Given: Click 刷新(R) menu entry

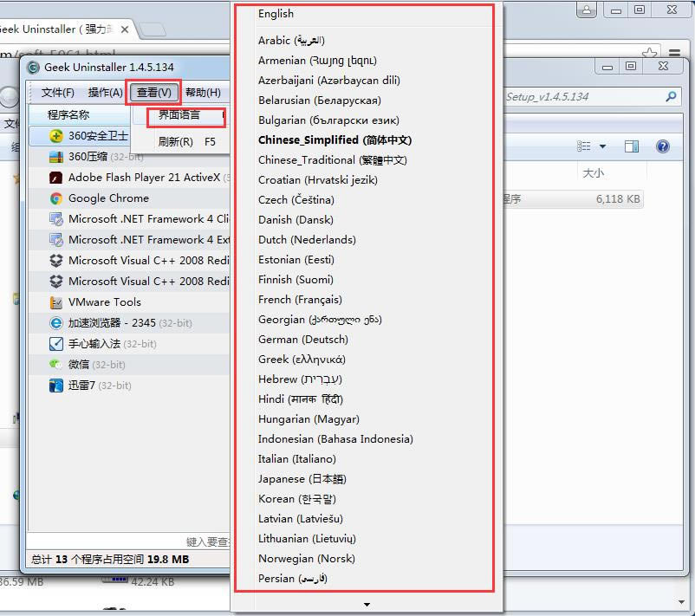Looking at the screenshot, I should point(176,142).
